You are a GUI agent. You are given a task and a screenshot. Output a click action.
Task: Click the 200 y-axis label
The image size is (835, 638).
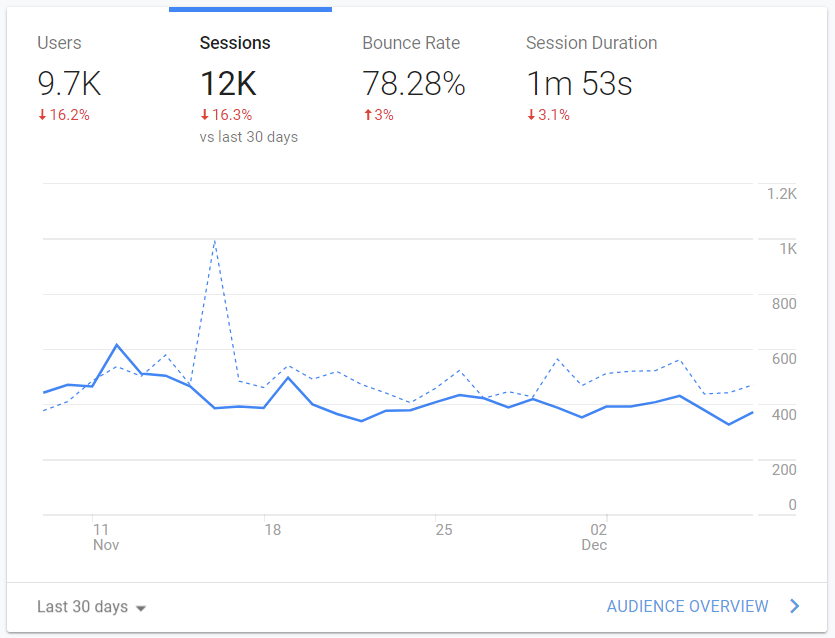784,470
